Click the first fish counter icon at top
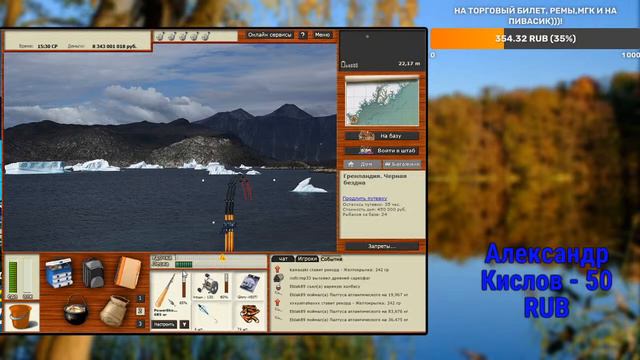This screenshot has width=640, height=360. click(x=160, y=36)
